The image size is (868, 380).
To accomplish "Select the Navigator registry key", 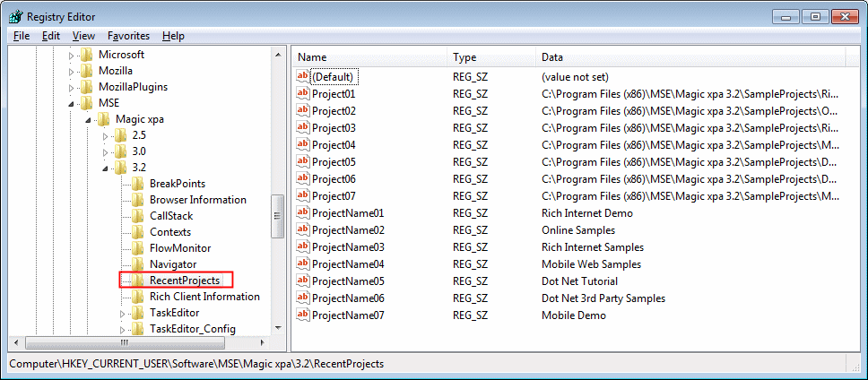I will coord(173,264).
